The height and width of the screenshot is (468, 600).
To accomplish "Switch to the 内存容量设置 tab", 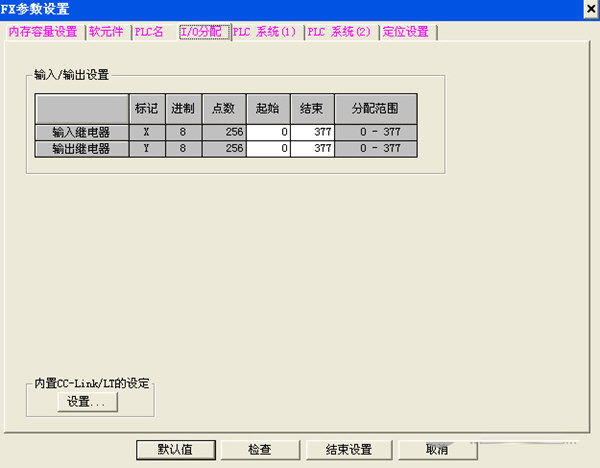I will click(x=42, y=32).
